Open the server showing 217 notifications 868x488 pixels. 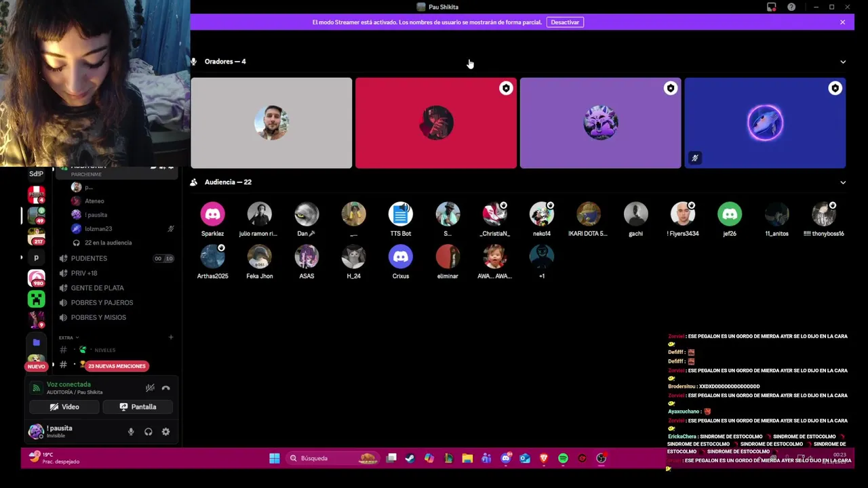tap(36, 237)
